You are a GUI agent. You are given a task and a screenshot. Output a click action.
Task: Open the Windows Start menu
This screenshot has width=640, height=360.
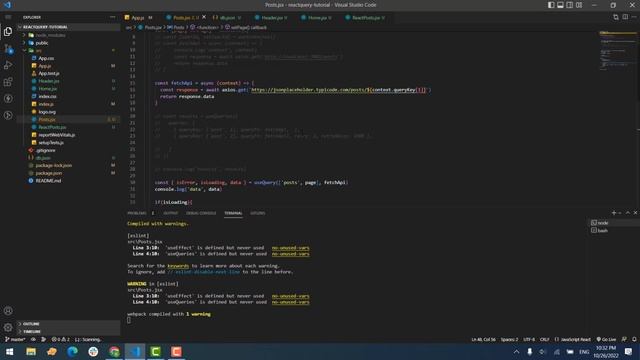pos(9,351)
